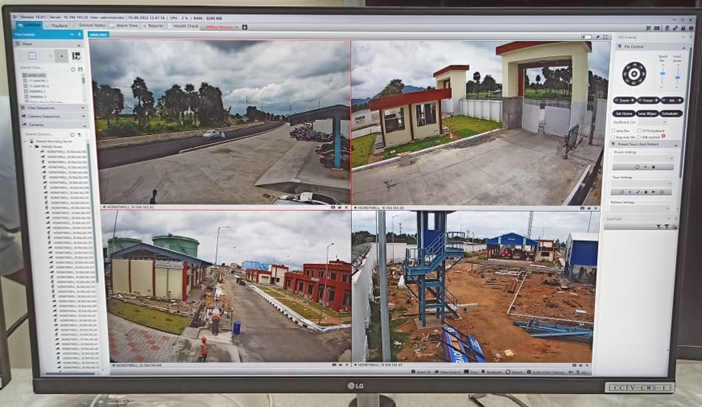
Task: Collapse the Ptz Control section
Action: pyautogui.click(x=684, y=47)
